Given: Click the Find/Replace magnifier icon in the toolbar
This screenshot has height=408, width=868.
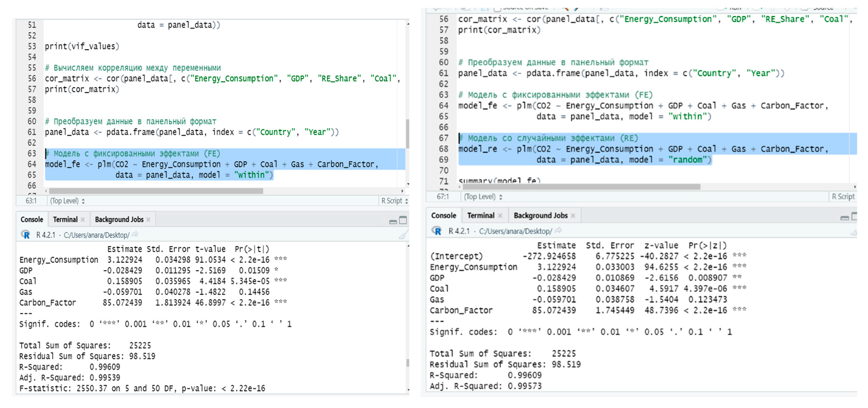Looking at the screenshot, I should pos(565,9).
